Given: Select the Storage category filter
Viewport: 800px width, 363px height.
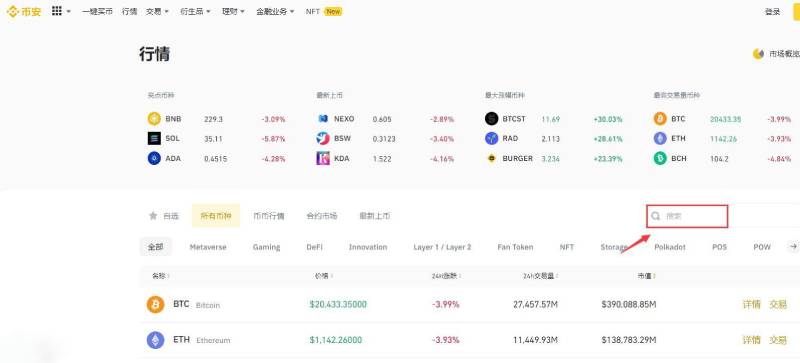Looking at the screenshot, I should click(x=614, y=247).
